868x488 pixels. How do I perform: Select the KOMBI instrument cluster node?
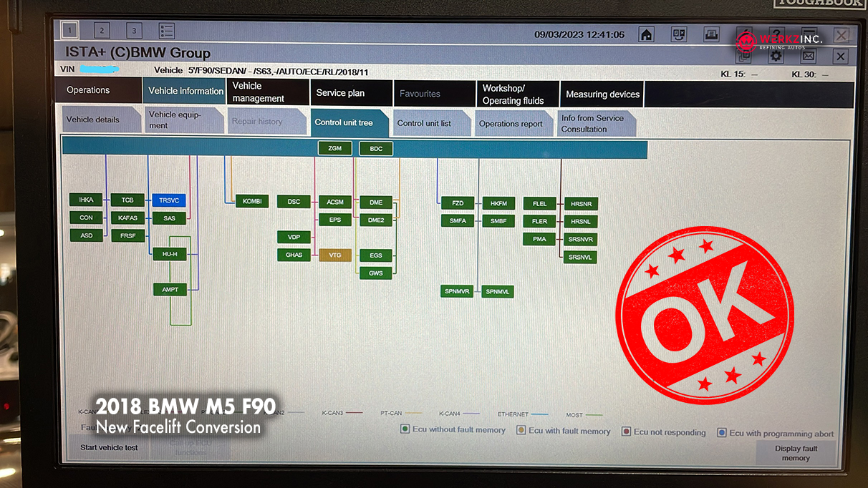pos(252,201)
